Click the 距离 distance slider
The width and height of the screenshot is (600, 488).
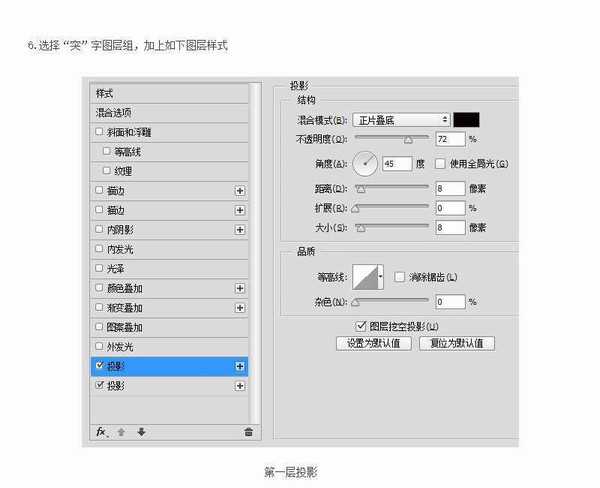point(392,188)
